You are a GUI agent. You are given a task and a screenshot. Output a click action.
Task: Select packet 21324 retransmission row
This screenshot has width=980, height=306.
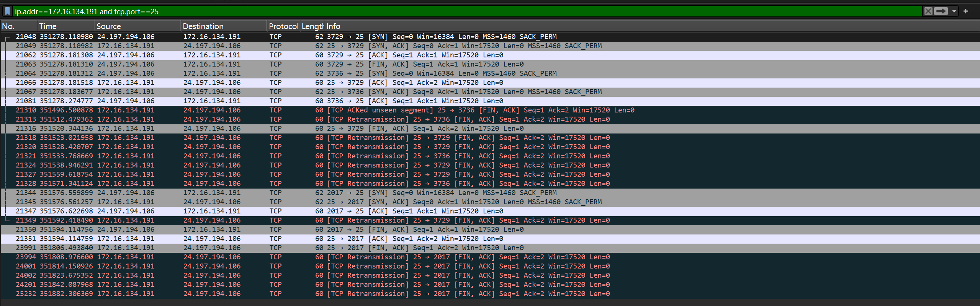490,165
